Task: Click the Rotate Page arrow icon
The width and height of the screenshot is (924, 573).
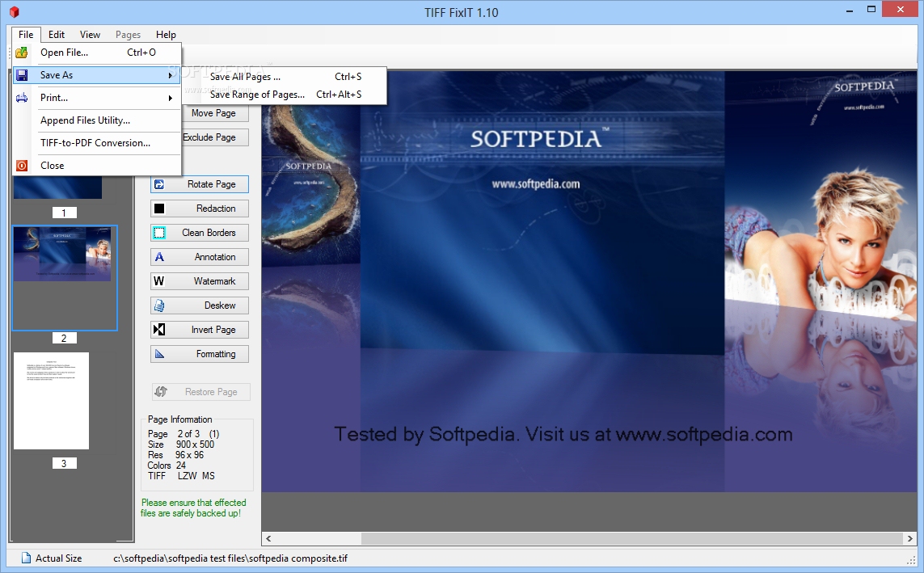Action: [x=159, y=184]
